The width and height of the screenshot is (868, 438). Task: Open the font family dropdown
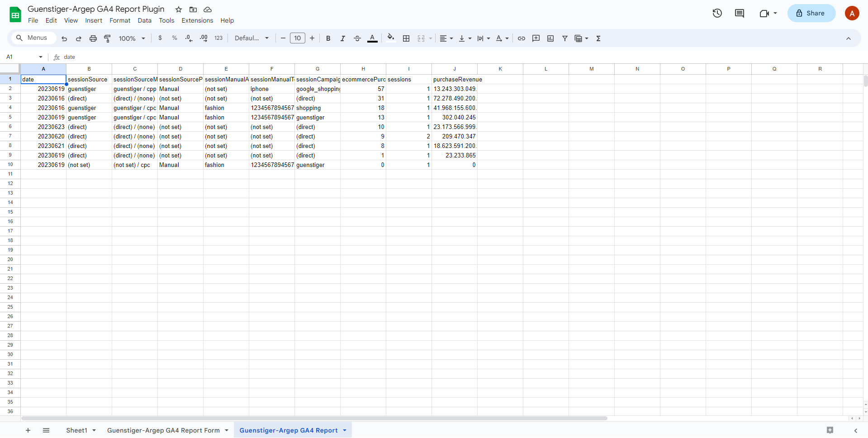tap(251, 38)
